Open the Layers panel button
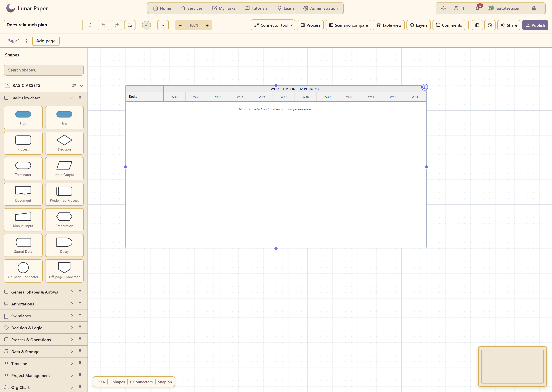This screenshot has width=552, height=392. [419, 25]
